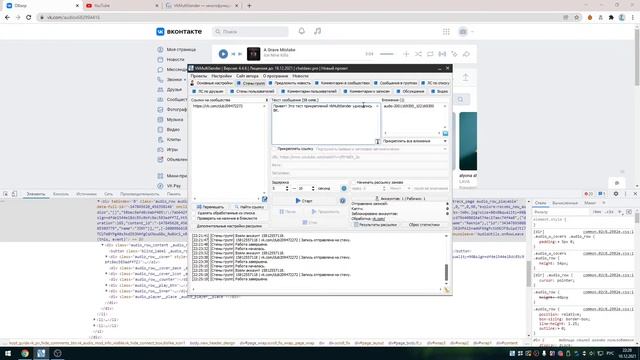
Task: Switch to 'Стены групп' tab
Action: point(251,83)
